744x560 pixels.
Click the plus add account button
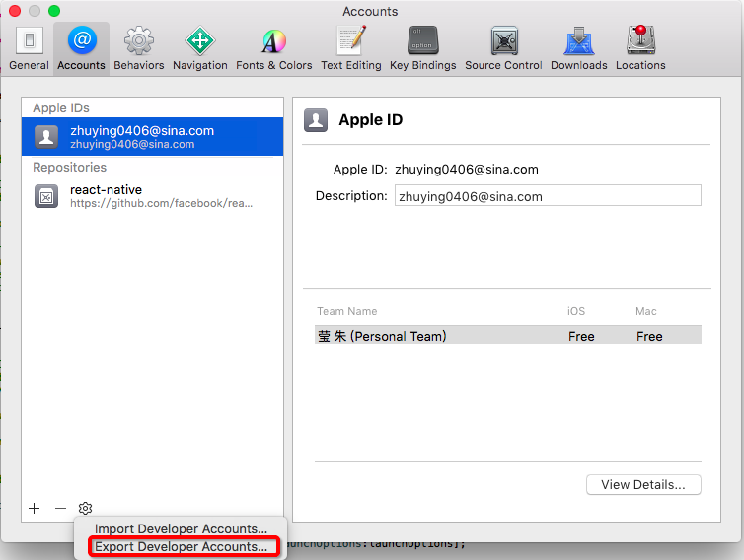35,509
